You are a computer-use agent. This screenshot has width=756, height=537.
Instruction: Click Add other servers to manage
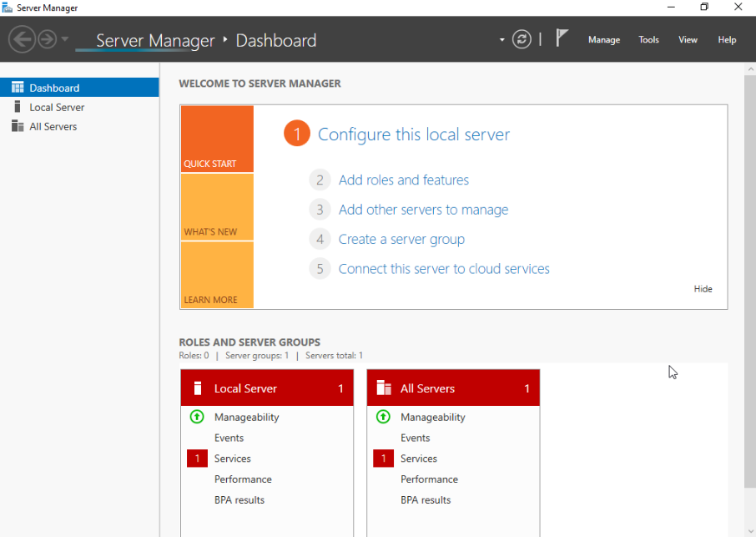coord(423,210)
